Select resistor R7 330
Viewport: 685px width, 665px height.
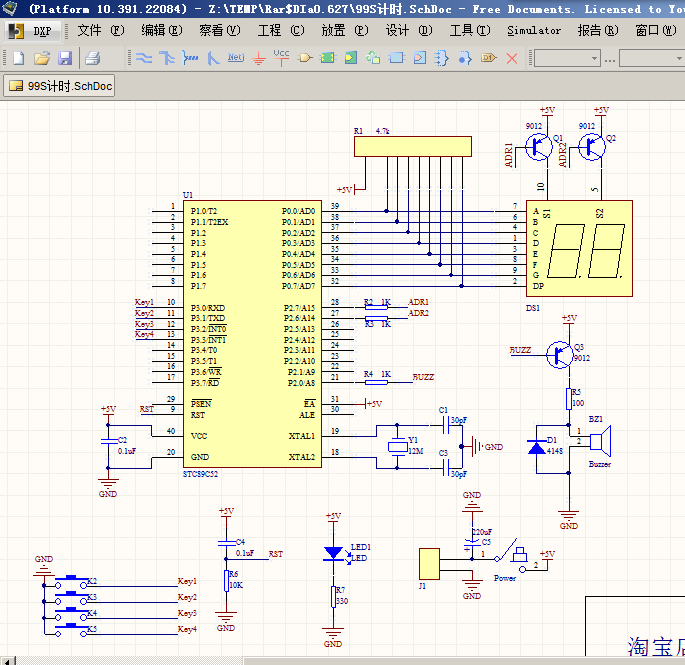333,597
